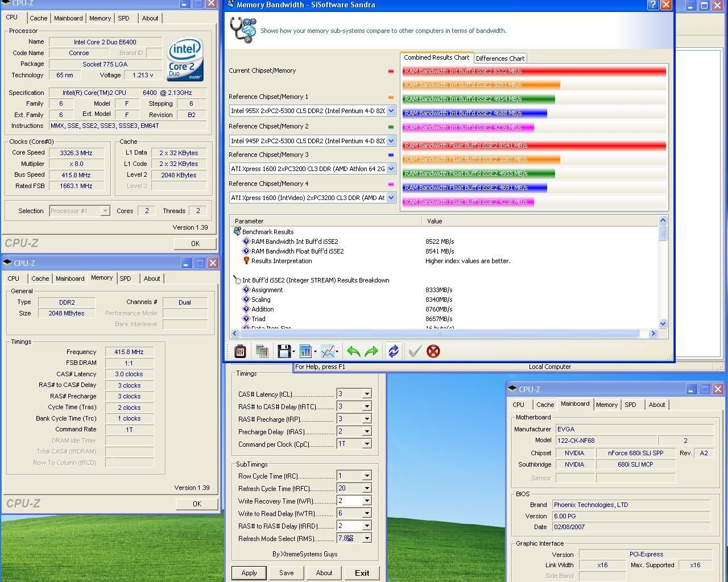This screenshot has width=728, height=582.
Task: Click the Int Buff'd iSSE2 Results Breakdown icon
Action: point(237,280)
